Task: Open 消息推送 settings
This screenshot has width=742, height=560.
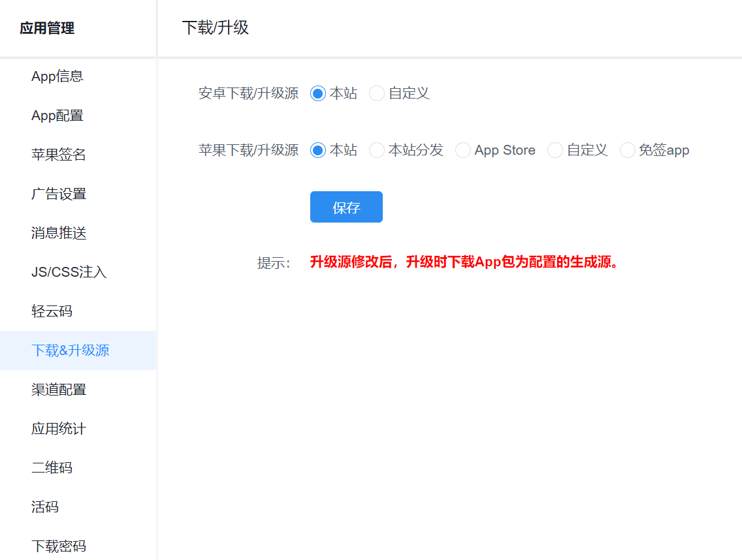Action: coord(59,233)
